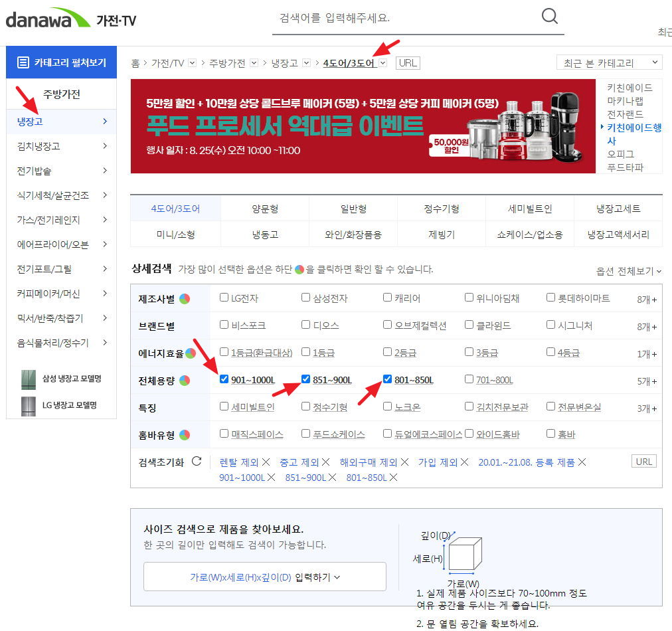Switch to the 정수기형 category tab
Viewport: 672px width, 631px height.
[x=442, y=209]
